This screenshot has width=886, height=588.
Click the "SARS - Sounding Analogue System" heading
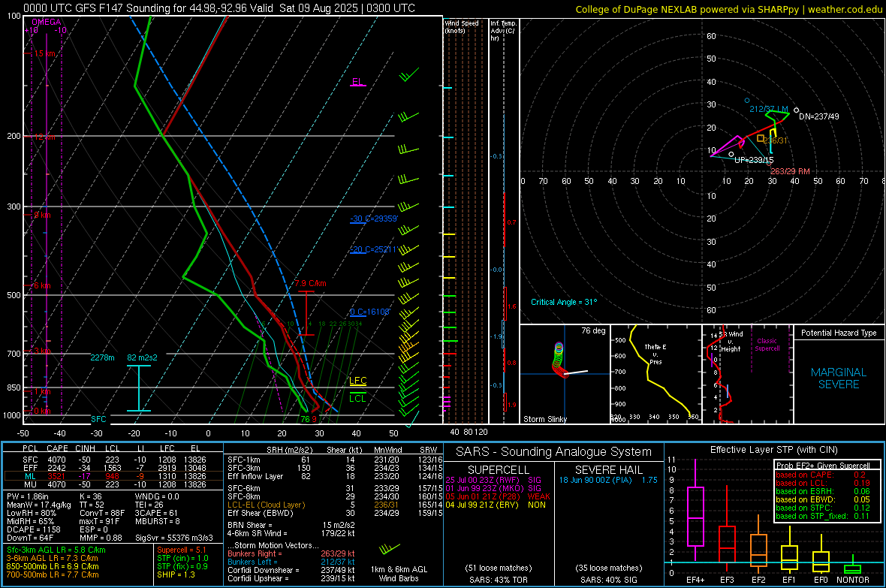(553, 452)
